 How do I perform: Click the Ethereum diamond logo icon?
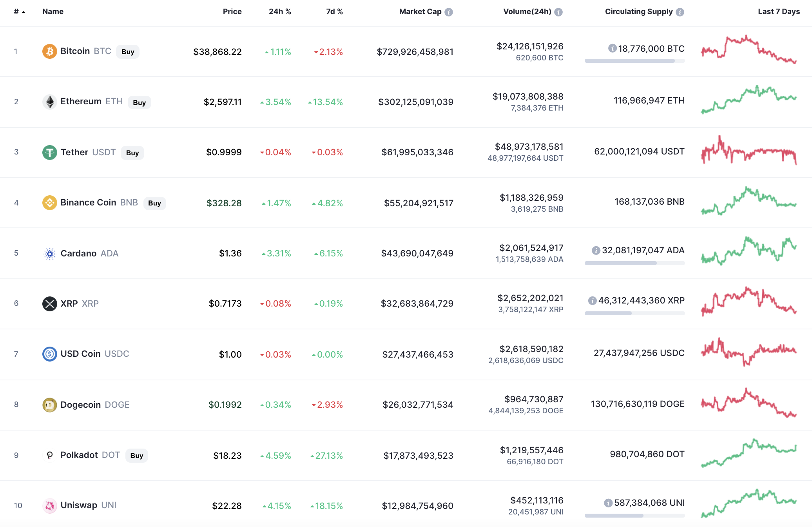(49, 102)
